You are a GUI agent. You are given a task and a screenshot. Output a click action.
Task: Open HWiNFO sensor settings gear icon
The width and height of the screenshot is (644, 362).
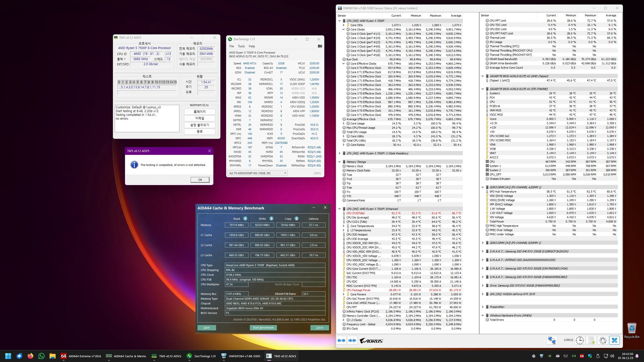pyautogui.click(x=603, y=340)
